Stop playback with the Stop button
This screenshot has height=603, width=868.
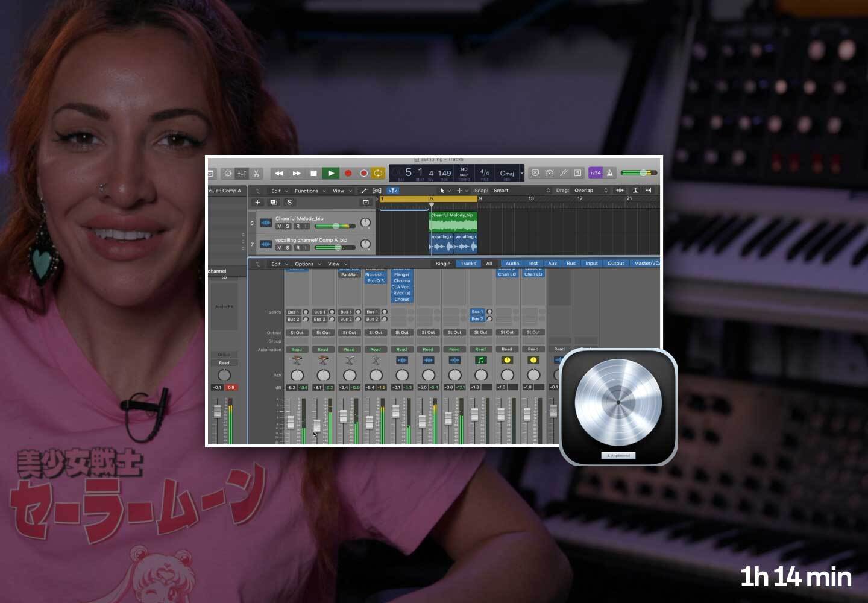pyautogui.click(x=313, y=173)
